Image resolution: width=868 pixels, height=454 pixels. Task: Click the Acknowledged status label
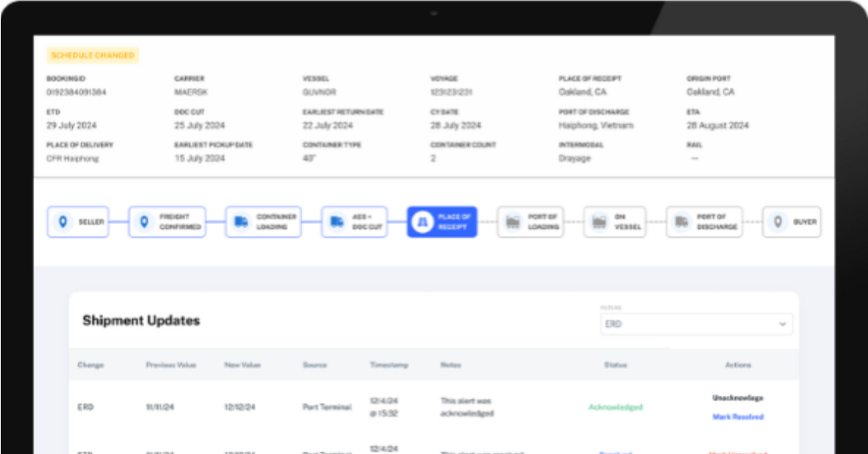pos(615,407)
